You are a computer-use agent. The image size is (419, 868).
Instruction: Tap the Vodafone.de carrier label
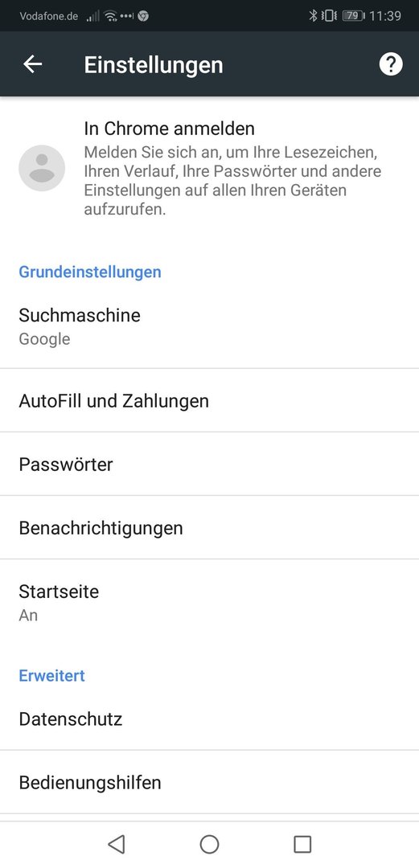coord(49,16)
